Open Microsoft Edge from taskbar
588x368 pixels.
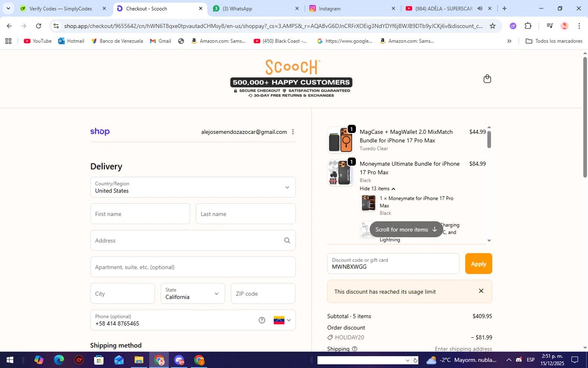pyautogui.click(x=59, y=360)
